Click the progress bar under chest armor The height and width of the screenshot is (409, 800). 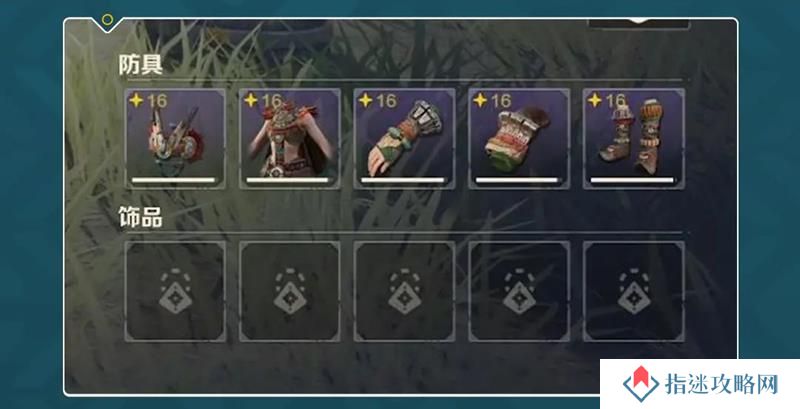coord(287,180)
